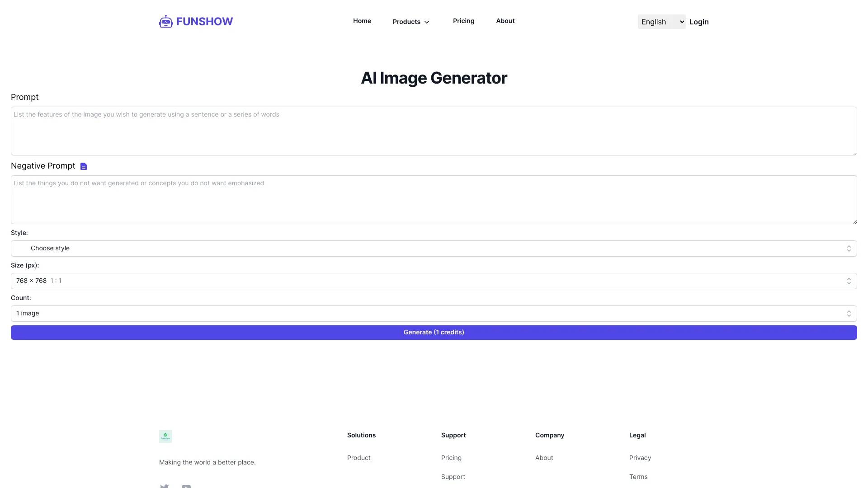Click the Terms legal link
Viewport: 868px width, 488px height.
pos(638,477)
